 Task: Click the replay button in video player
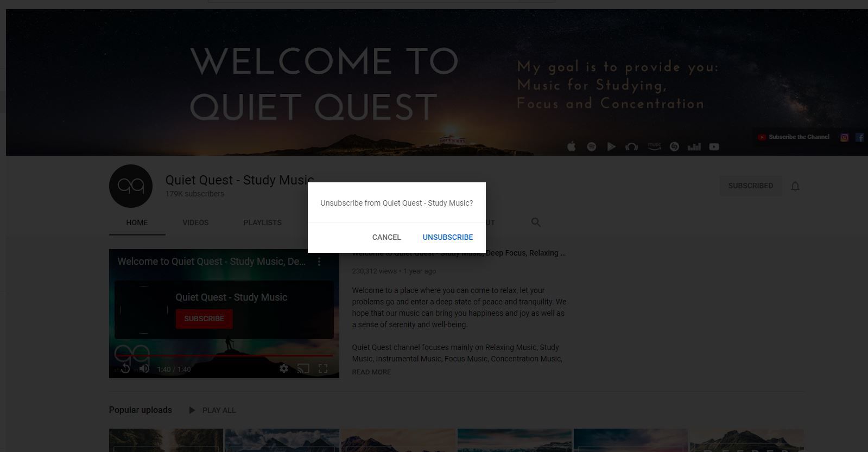tap(125, 369)
